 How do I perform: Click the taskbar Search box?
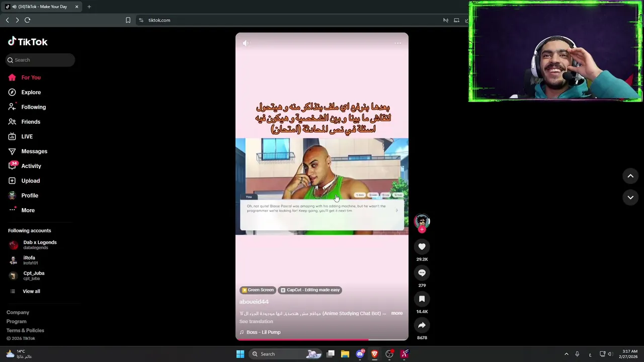[x=286, y=354]
